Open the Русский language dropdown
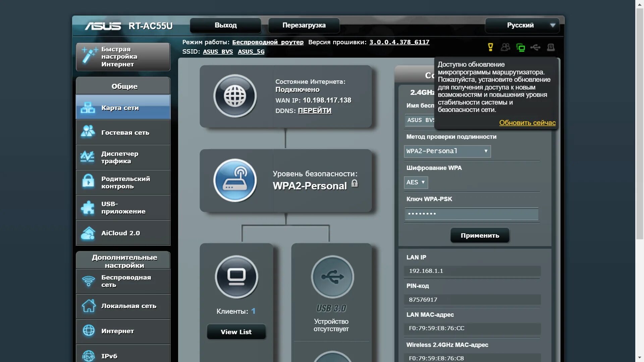 (522, 25)
